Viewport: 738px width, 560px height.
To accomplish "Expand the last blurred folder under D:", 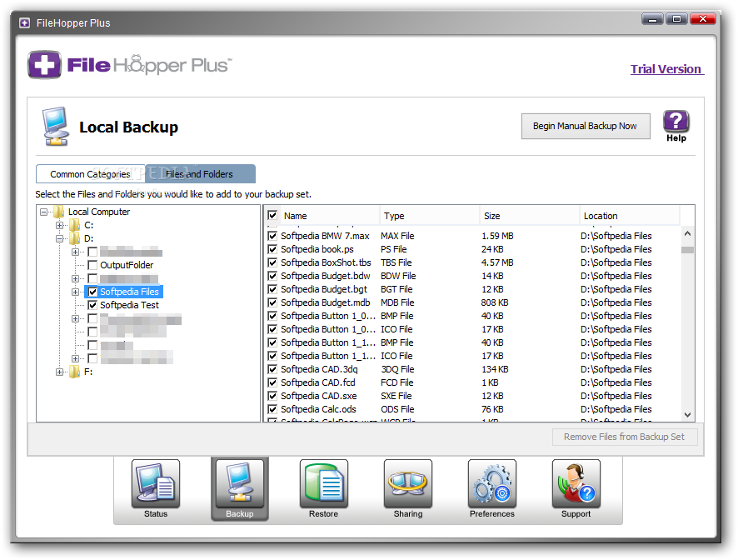I will click(75, 358).
